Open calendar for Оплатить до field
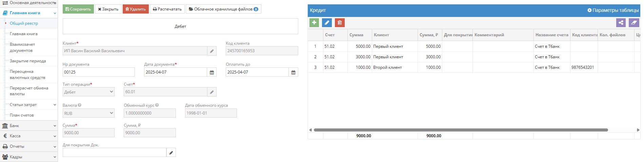The image size is (644, 162). click(294, 72)
